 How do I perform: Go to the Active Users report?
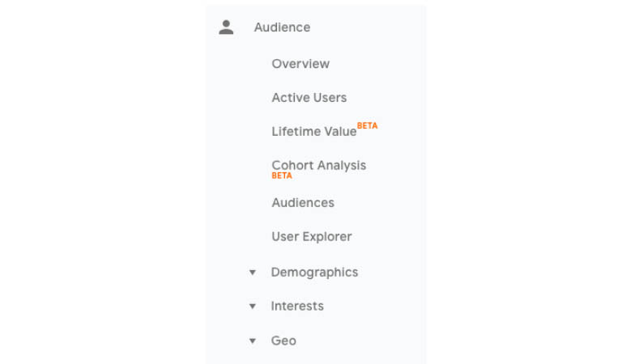click(309, 97)
